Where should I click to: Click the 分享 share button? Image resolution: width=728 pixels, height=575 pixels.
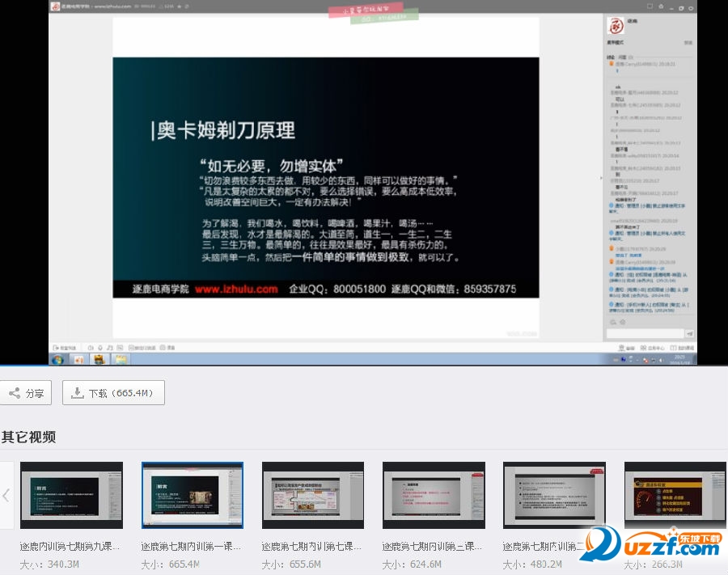tap(25, 393)
